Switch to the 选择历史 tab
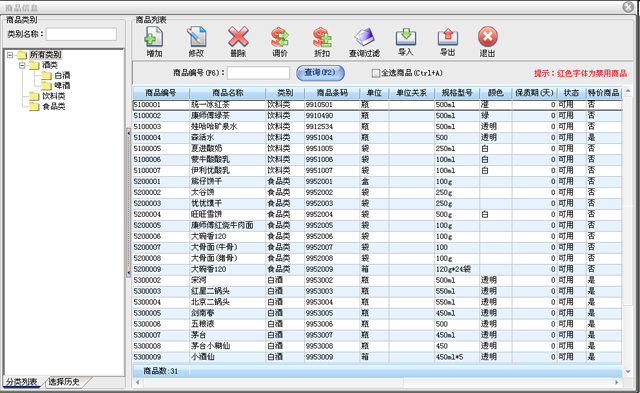This screenshot has width=640, height=393. tap(64, 382)
